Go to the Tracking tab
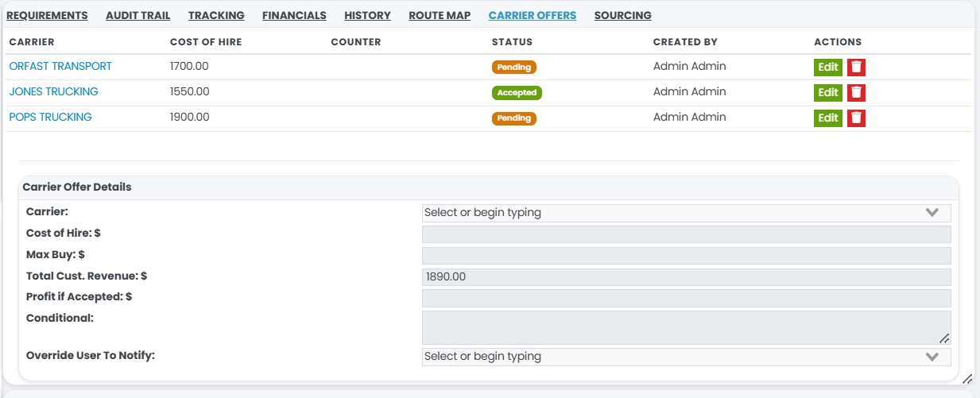980x398 pixels. click(216, 15)
